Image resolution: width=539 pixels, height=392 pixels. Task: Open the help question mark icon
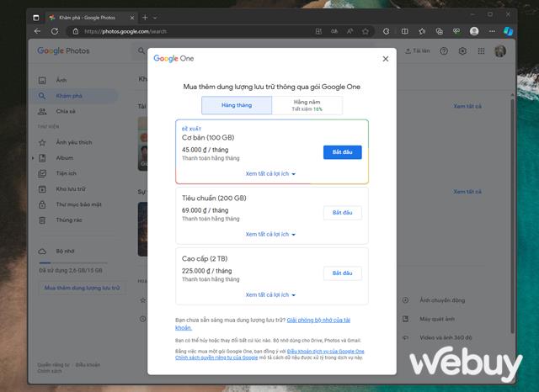[444, 51]
